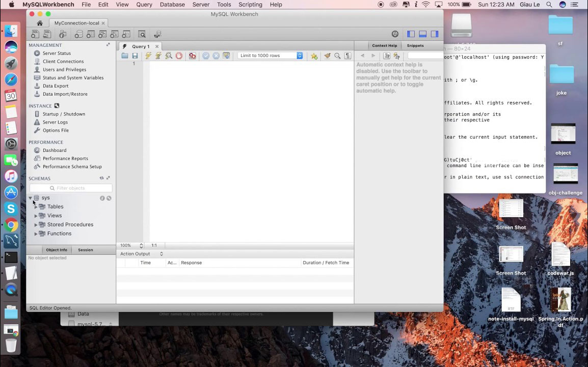Expand the Views node under sys
Screen dimensions: 588x367
click(36, 216)
